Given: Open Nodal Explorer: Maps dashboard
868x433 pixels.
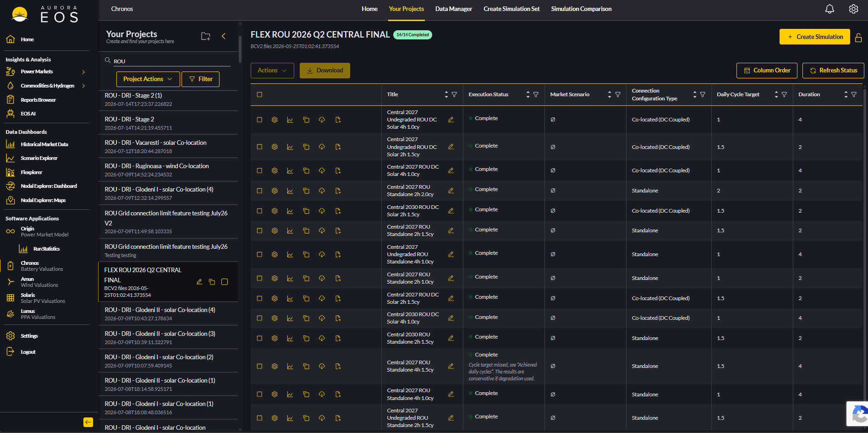Looking at the screenshot, I should (43, 200).
